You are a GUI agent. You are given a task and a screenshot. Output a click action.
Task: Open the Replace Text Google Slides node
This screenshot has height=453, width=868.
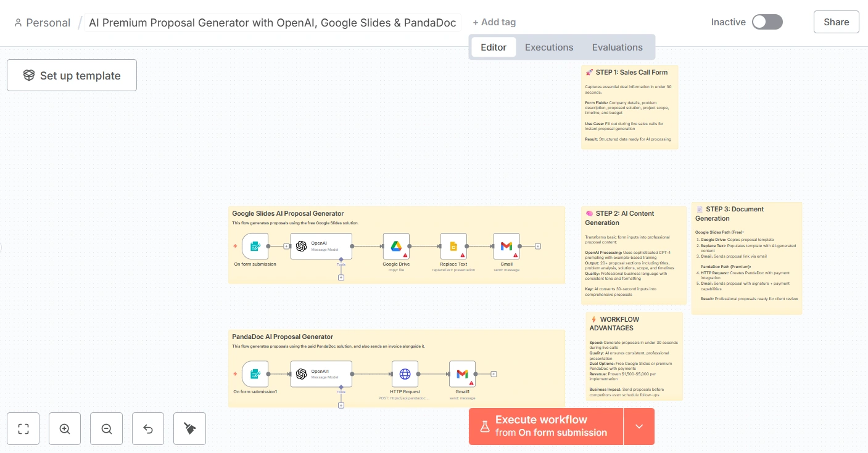[x=453, y=246]
